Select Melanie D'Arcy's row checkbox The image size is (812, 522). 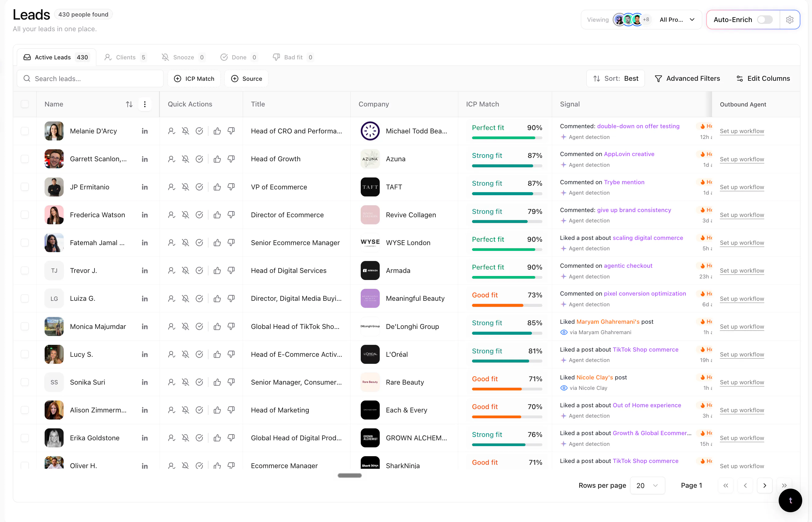click(25, 131)
